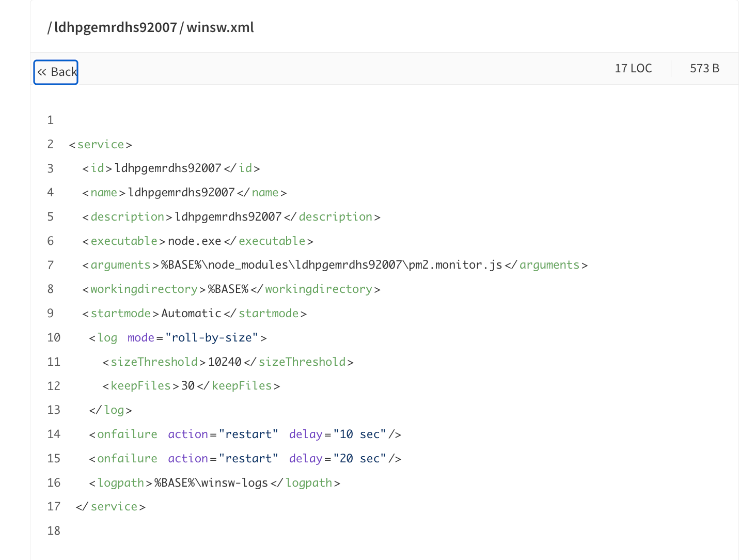Click the pm2.monitor.js arguments path text
755x560 pixels.
[x=332, y=265]
